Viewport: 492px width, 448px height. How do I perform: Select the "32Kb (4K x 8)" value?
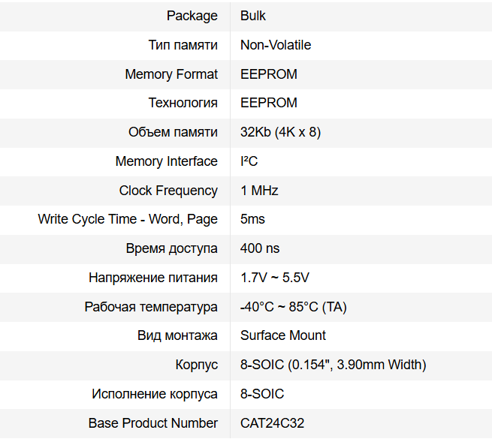(280, 132)
